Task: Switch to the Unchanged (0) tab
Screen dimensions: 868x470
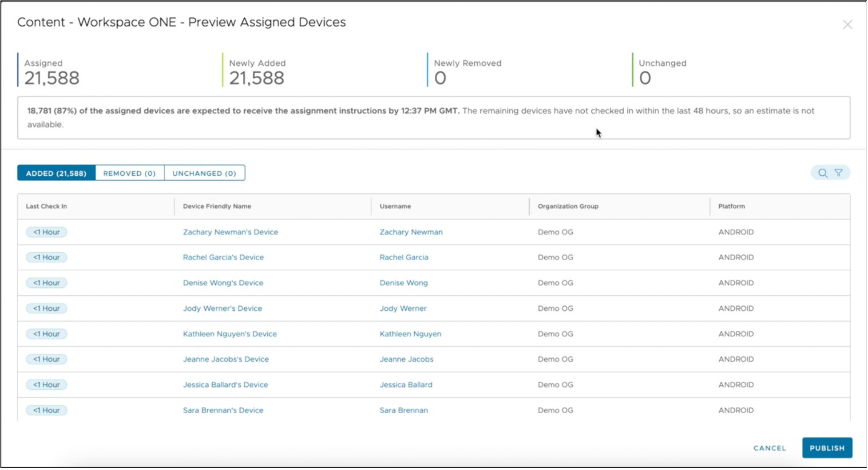Action: pos(204,173)
